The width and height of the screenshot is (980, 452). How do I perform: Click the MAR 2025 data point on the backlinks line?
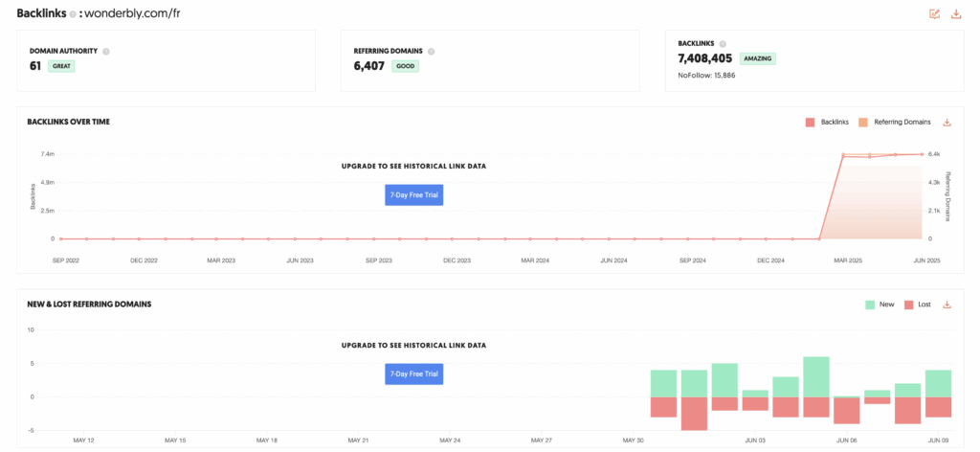click(843, 157)
